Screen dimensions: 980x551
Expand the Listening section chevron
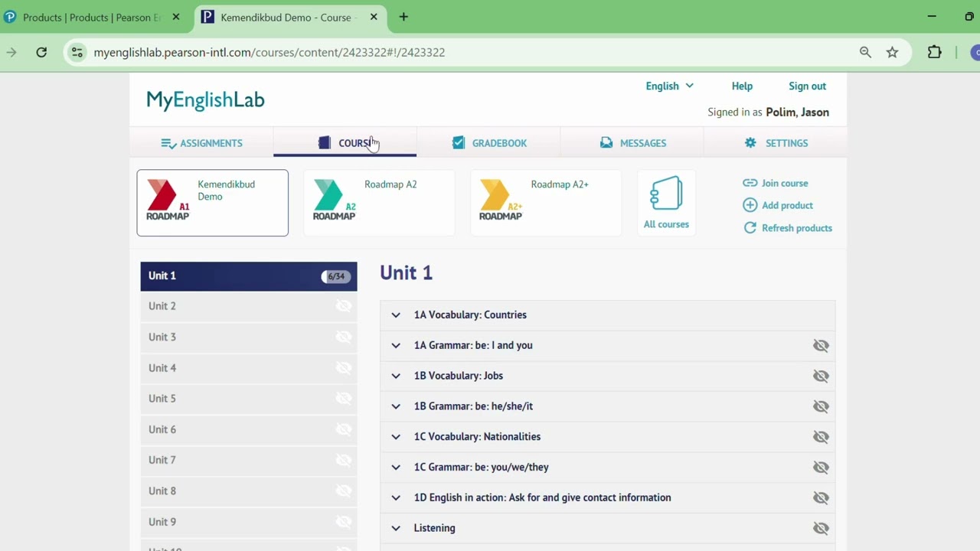click(x=396, y=528)
